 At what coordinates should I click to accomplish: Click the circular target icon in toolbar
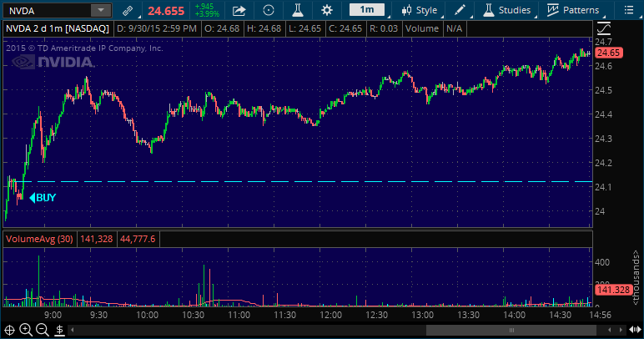click(268, 10)
